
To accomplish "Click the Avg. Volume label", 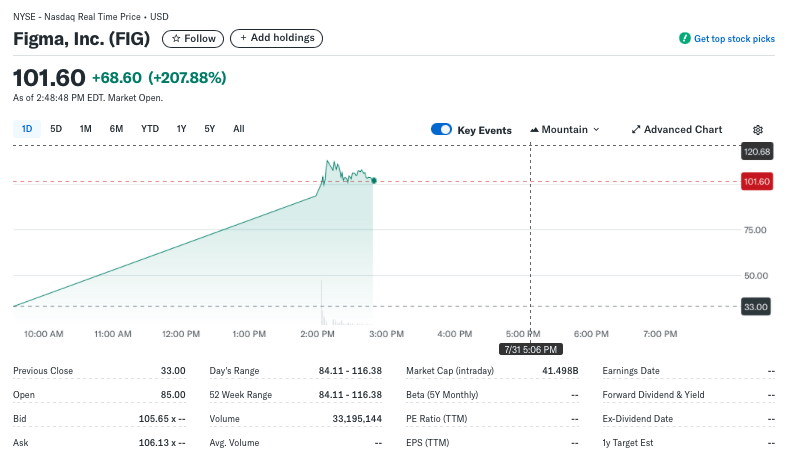I will click(234, 443).
